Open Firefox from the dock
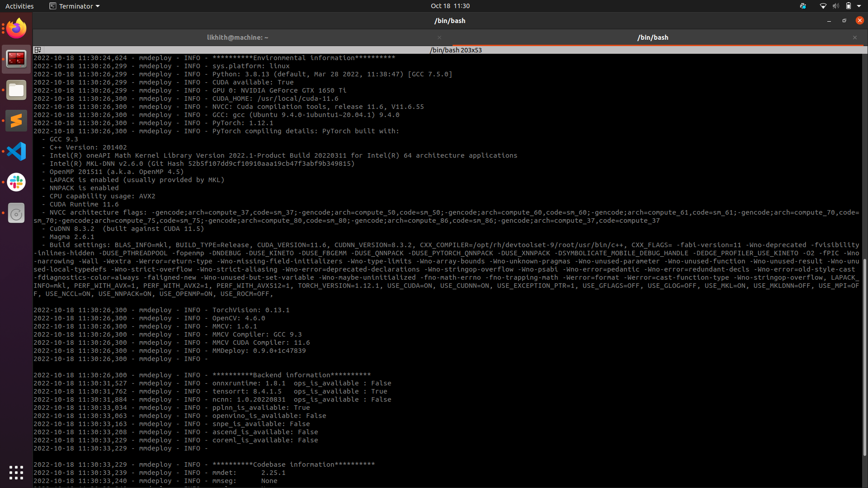 coord(16,28)
